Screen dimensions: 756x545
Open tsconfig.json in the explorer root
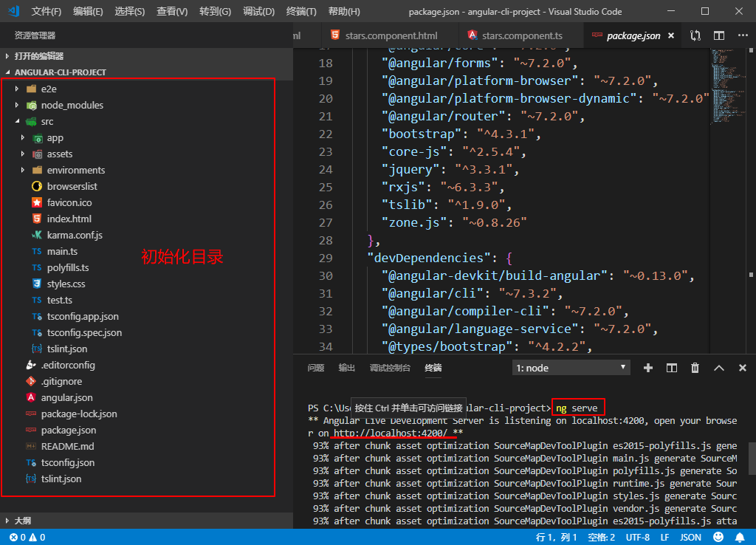(x=67, y=462)
